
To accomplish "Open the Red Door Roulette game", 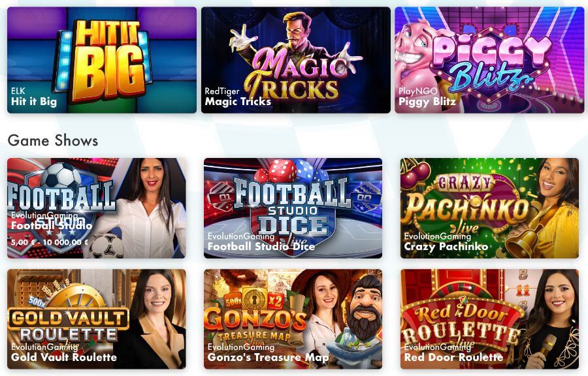I will (x=489, y=319).
